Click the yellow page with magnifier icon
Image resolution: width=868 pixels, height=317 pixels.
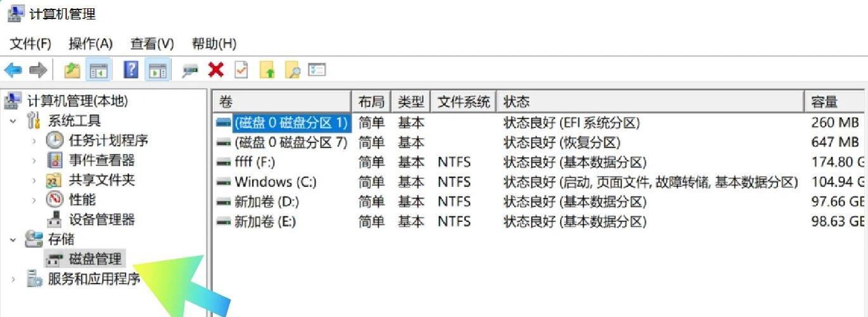[292, 70]
